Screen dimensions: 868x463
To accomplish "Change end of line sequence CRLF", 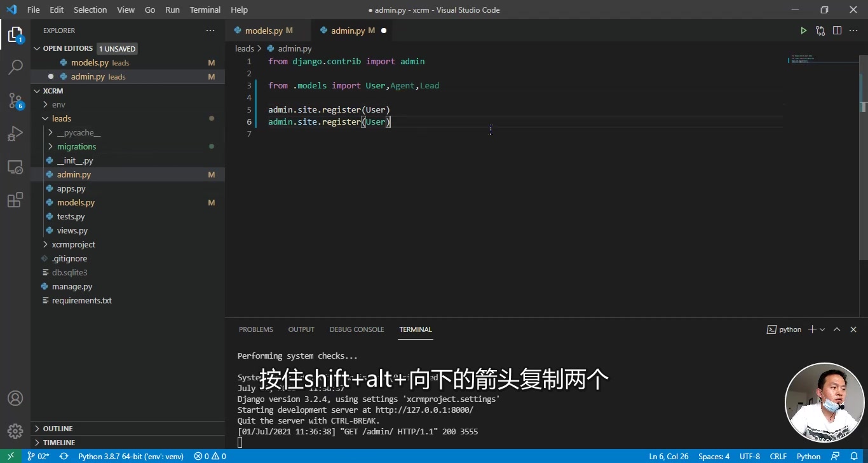I will [x=778, y=456].
